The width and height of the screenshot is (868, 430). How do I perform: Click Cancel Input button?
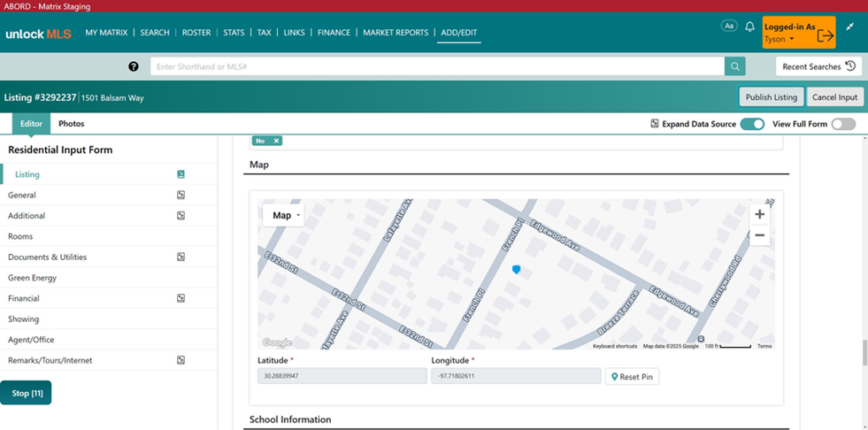tap(834, 96)
